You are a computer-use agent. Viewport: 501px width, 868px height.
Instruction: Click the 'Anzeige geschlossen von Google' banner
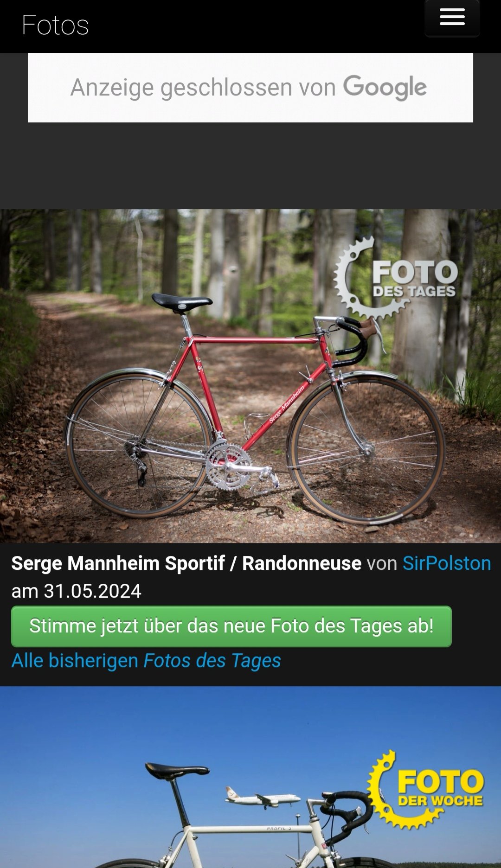250,88
